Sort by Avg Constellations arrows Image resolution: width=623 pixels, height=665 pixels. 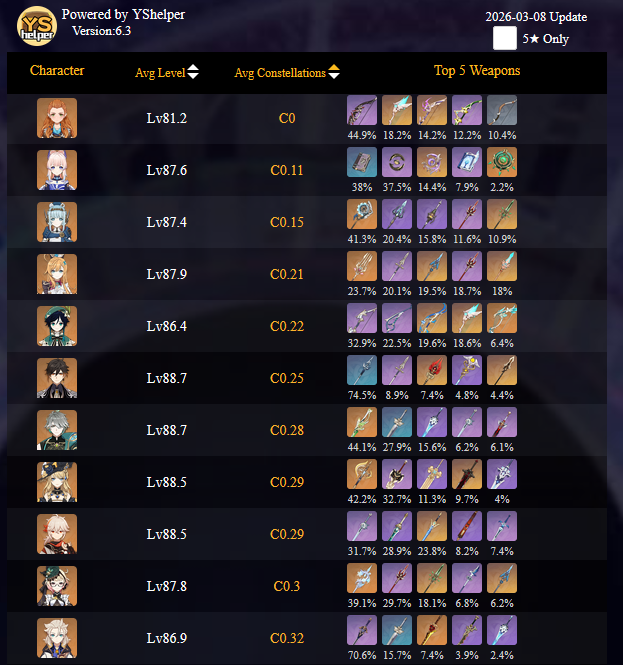[334, 72]
